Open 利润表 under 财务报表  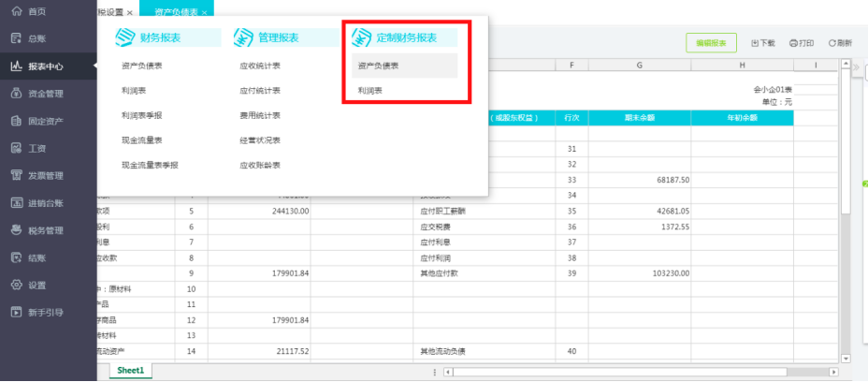[x=134, y=91]
